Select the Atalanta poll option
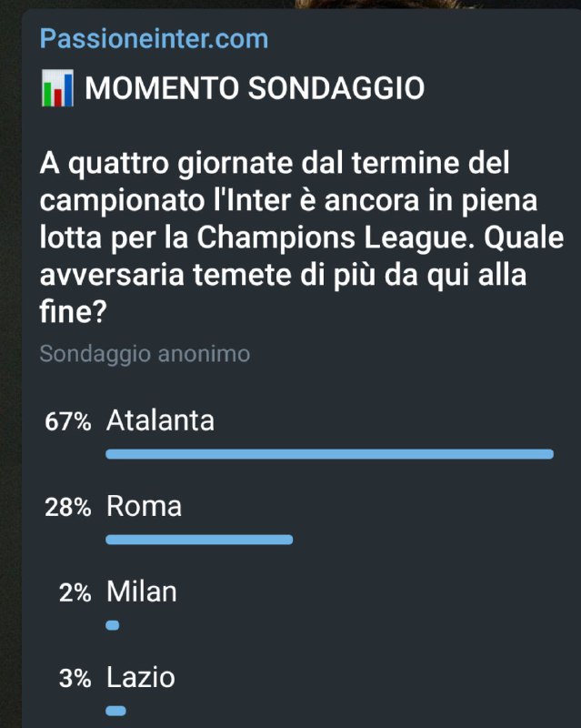 pyautogui.click(x=160, y=420)
